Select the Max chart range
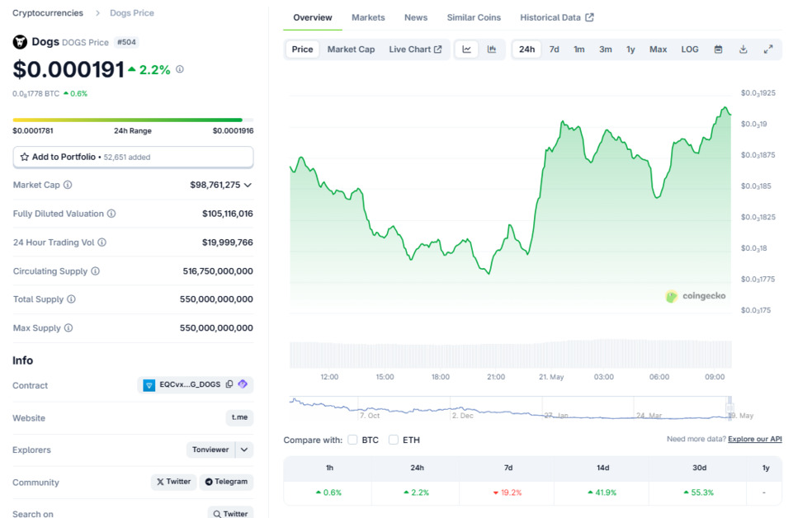This screenshot has width=812, height=518. tap(659, 49)
